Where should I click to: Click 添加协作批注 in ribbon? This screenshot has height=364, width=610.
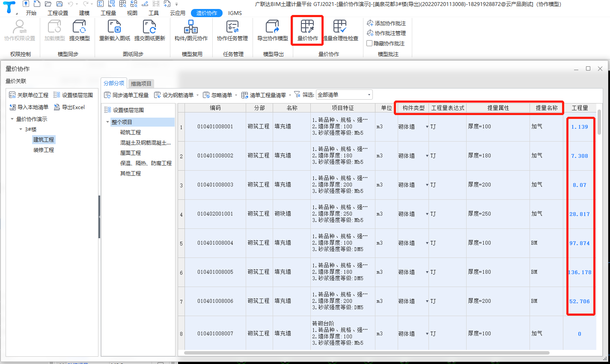(387, 23)
